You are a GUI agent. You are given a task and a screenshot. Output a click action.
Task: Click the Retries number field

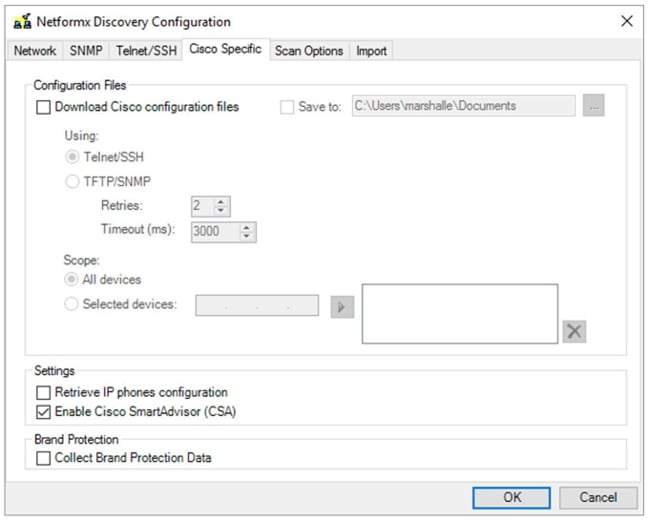[x=203, y=206]
